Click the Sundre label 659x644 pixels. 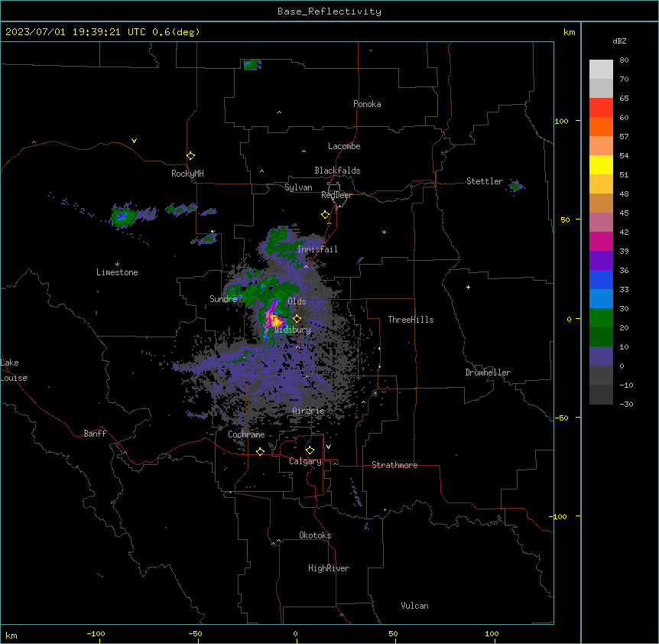coord(223,299)
